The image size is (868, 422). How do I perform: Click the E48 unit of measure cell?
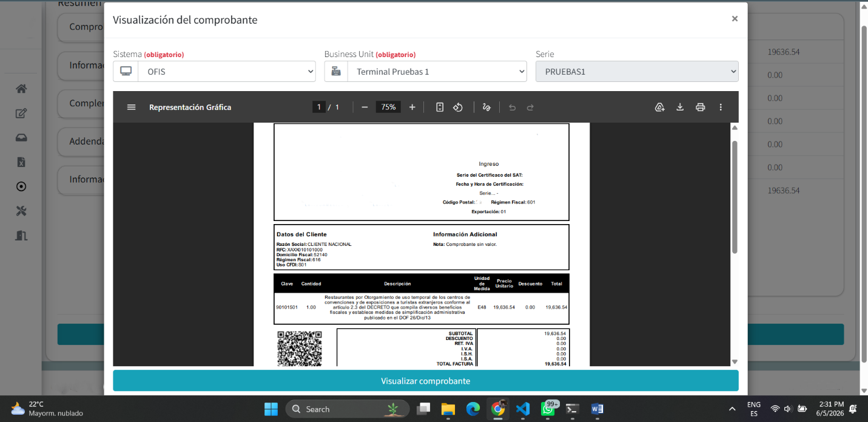[482, 307]
